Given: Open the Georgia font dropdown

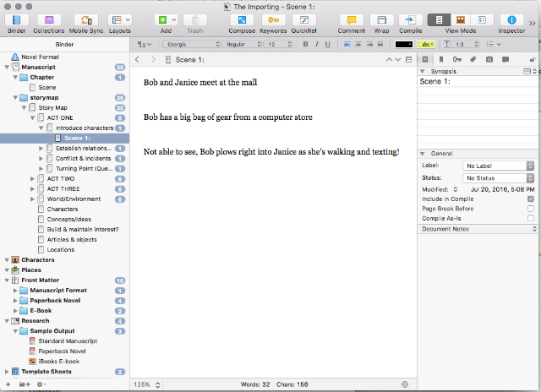Looking at the screenshot, I should pyautogui.click(x=192, y=44).
